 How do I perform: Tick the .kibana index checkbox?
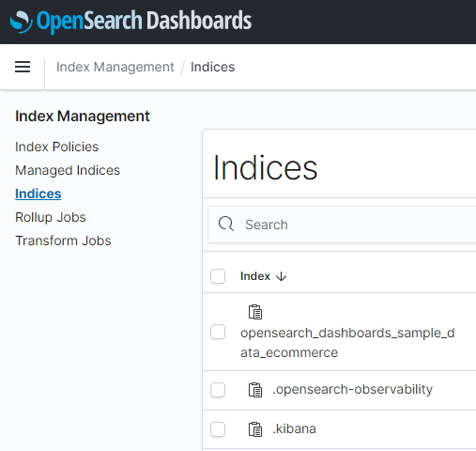pos(218,429)
